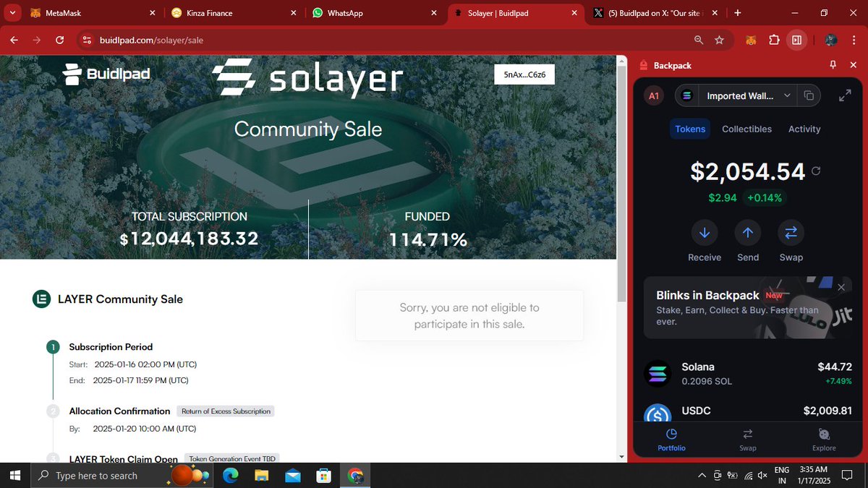
Task: Pin the Backpack side panel
Action: tap(833, 65)
